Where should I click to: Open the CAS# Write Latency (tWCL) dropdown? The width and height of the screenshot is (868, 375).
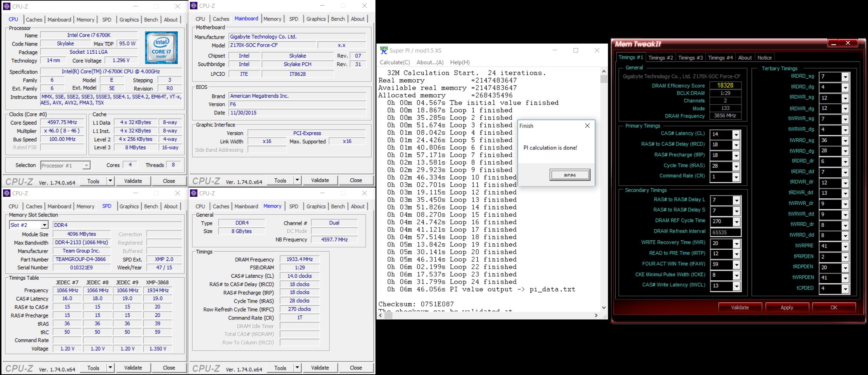[x=736, y=286]
